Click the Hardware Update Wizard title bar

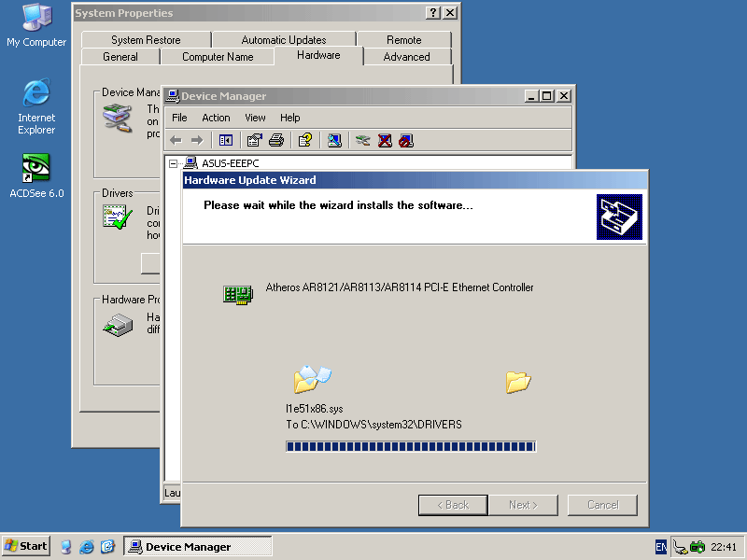[415, 180]
